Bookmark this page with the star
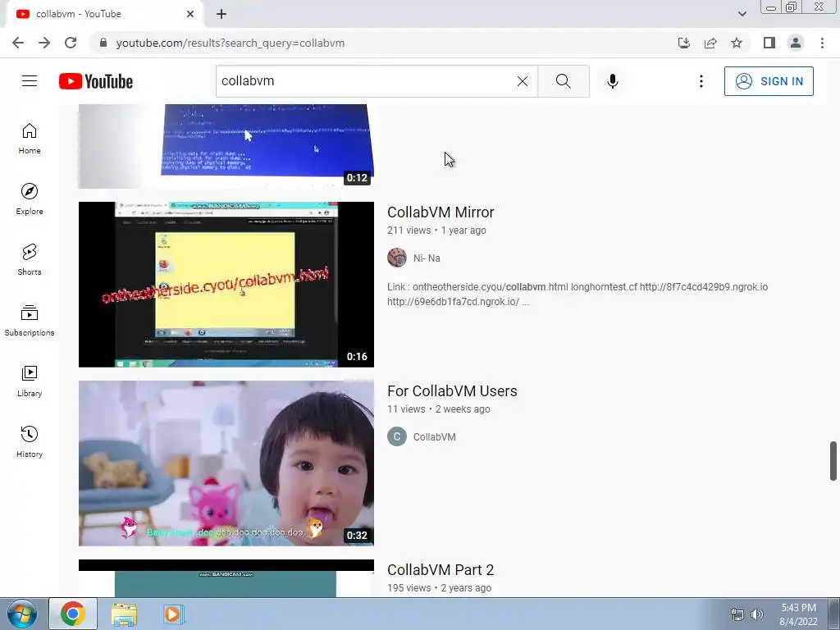Viewport: 840px width, 630px height. coord(737,43)
